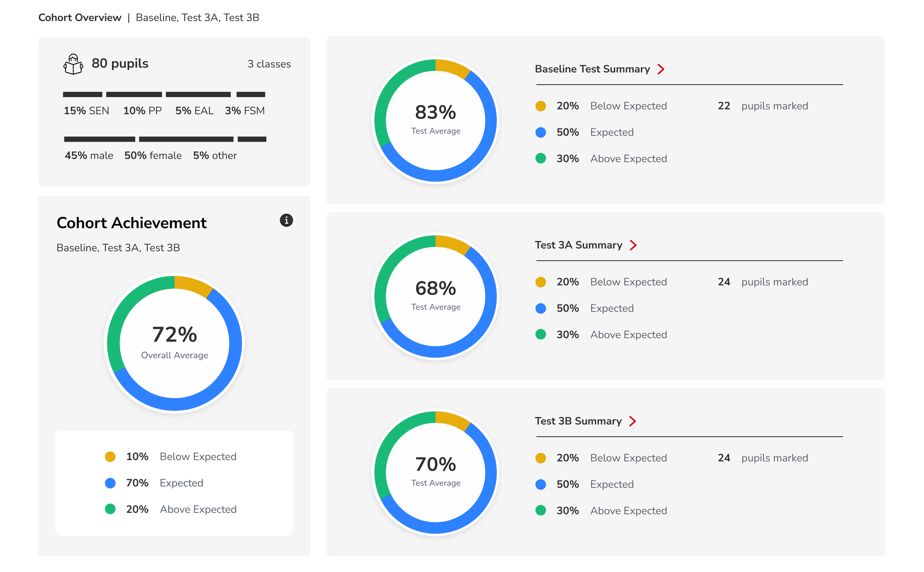The width and height of the screenshot is (924, 572).
Task: Click yellow Below Expected dot in Test 3B
Action: tap(540, 458)
